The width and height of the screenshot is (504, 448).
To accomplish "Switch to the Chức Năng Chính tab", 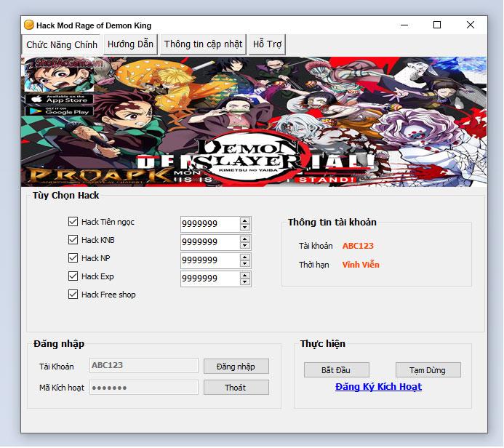I will click(62, 44).
